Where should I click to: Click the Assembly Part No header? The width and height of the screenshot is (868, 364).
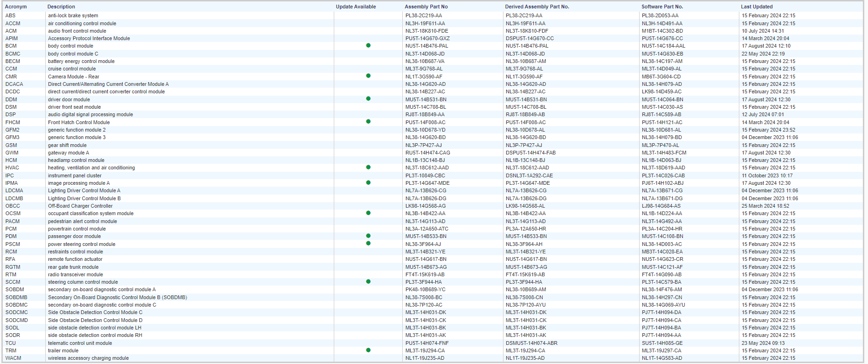click(426, 7)
